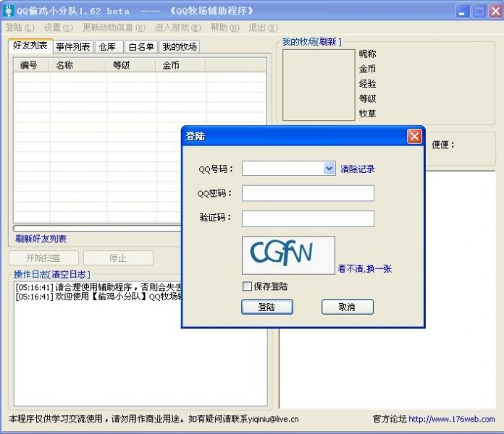Viewport: 504px width, 434px height.
Task: Focus the 验证码 input field
Action: pyautogui.click(x=308, y=218)
